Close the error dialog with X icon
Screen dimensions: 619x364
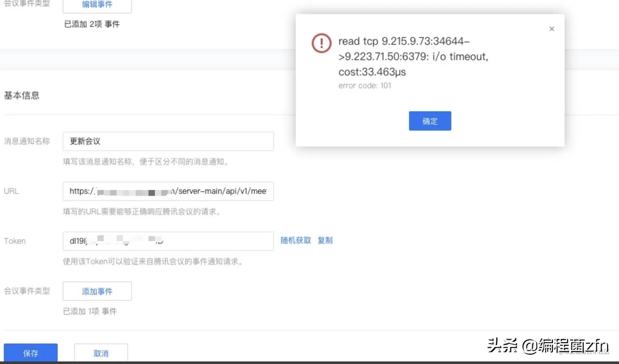(x=551, y=29)
